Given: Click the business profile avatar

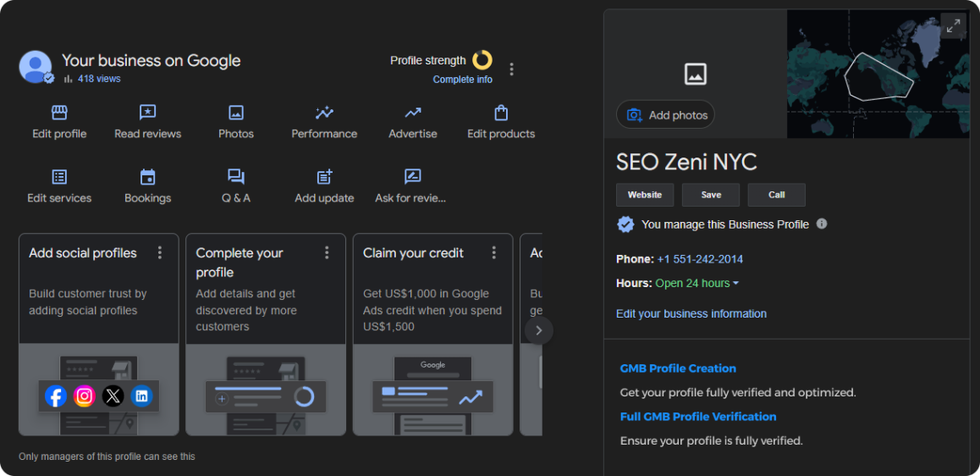Looking at the screenshot, I should coord(36,67).
